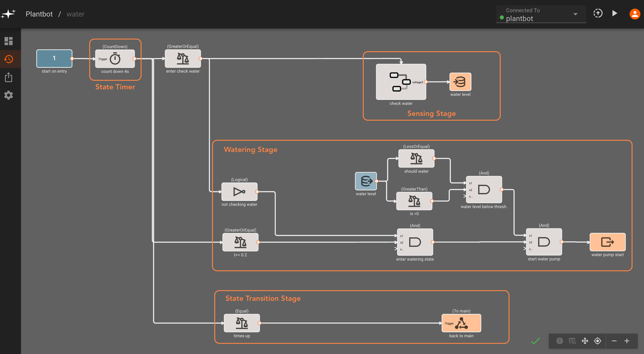Click the Plantbot breadcrumb link
Screen dimensions: 644x354
[39, 14]
